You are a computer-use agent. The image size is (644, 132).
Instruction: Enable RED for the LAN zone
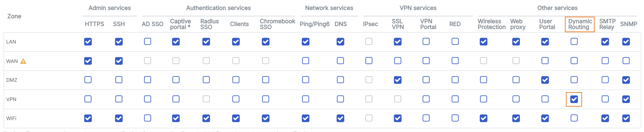click(x=455, y=41)
